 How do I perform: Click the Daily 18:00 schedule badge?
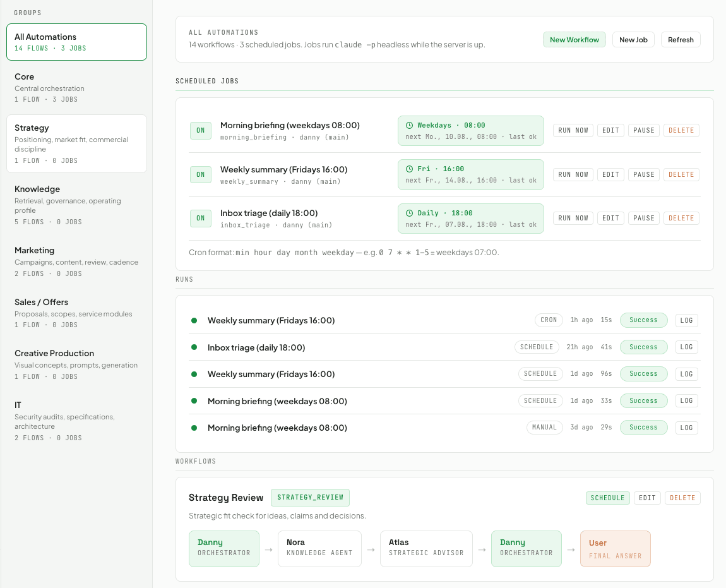point(471,219)
